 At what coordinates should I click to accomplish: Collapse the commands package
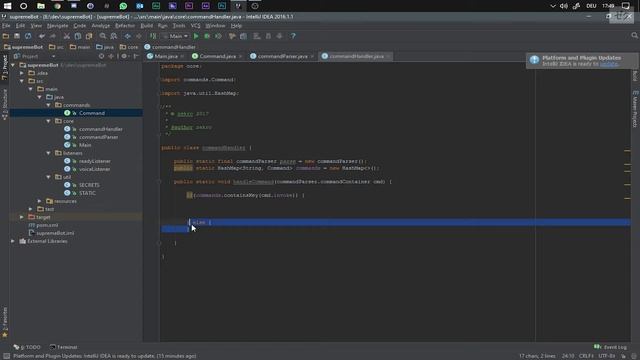tap(49, 105)
